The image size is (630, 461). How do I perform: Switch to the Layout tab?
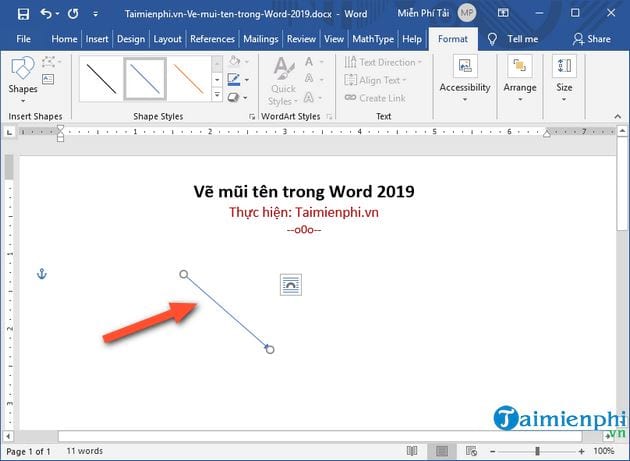[168, 39]
